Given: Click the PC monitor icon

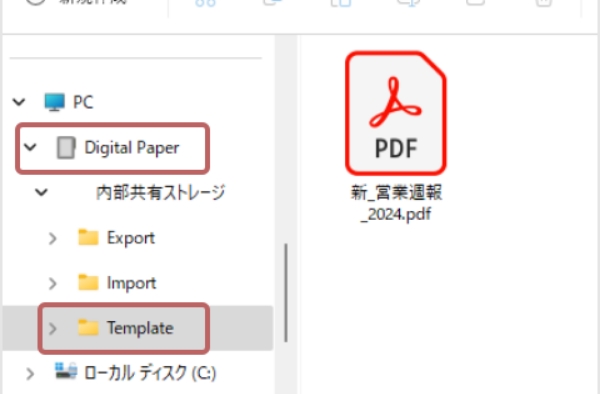Looking at the screenshot, I should pyautogui.click(x=54, y=102).
